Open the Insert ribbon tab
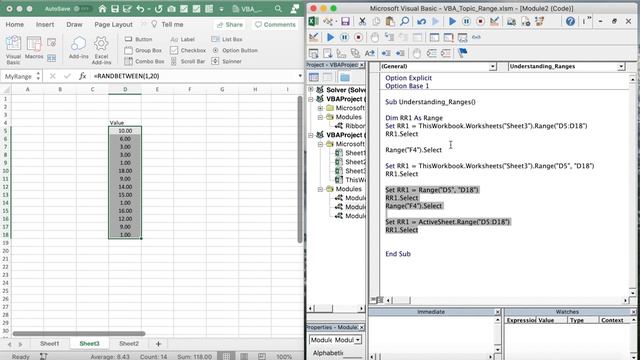640x360 pixels. (x=45, y=24)
